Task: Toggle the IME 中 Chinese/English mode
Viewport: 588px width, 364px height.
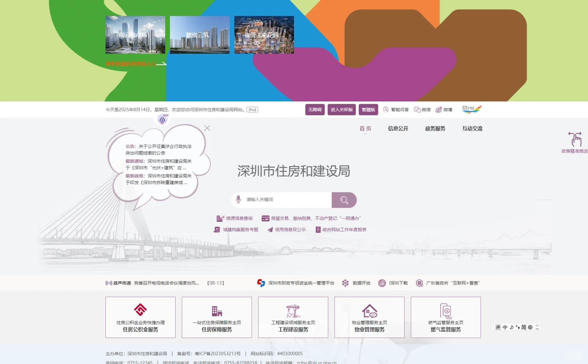Action: pyautogui.click(x=505, y=327)
